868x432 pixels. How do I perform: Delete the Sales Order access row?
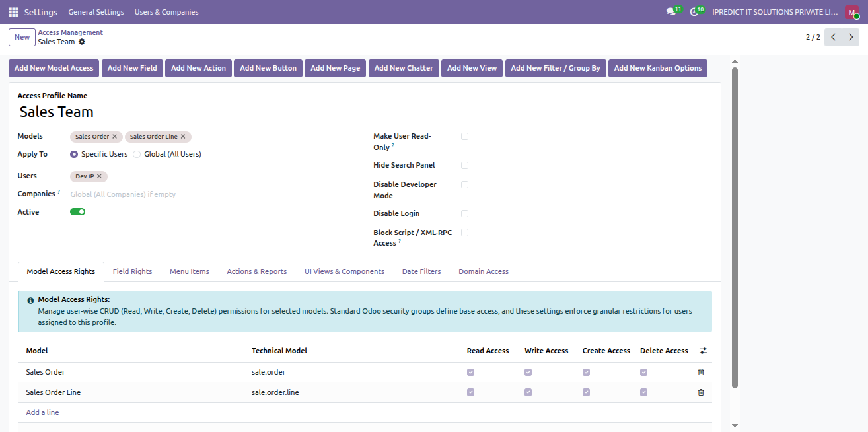pos(701,372)
